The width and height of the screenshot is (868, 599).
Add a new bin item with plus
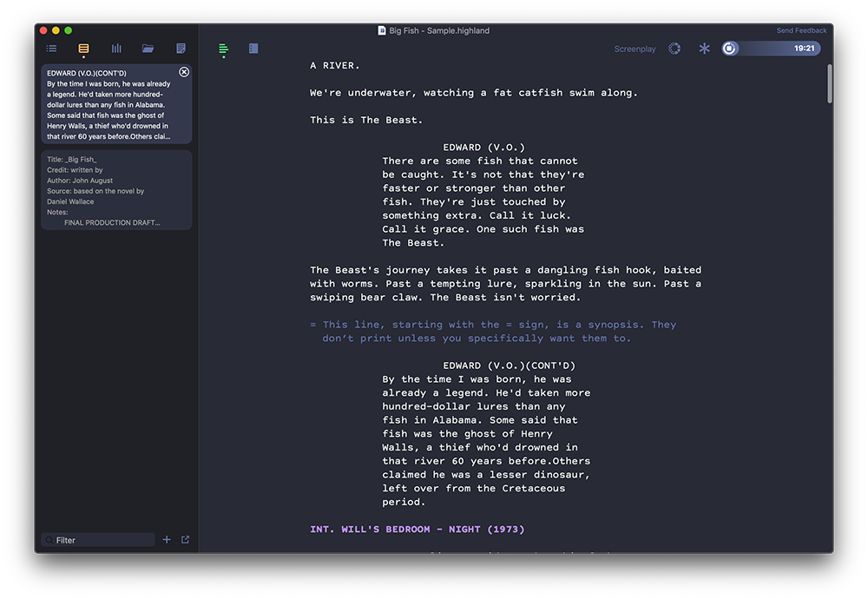(167, 540)
